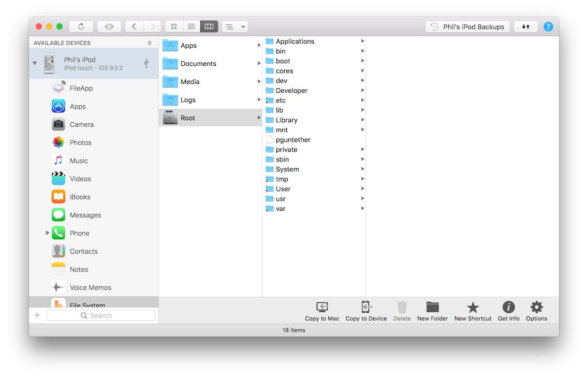
Task: Select the boot folder
Action: pyautogui.click(x=314, y=61)
